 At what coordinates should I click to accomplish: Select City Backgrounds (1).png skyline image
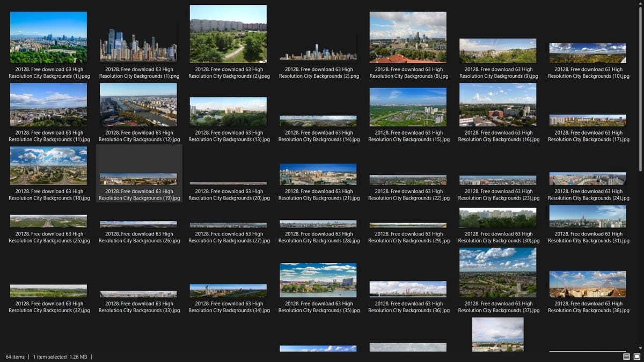point(138,45)
